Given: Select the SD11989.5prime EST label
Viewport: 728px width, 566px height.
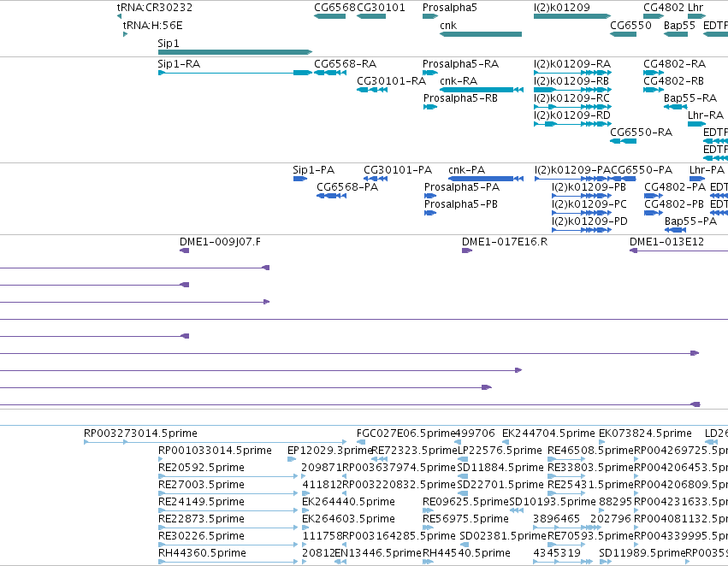Looking at the screenshot, I should click(x=642, y=553).
